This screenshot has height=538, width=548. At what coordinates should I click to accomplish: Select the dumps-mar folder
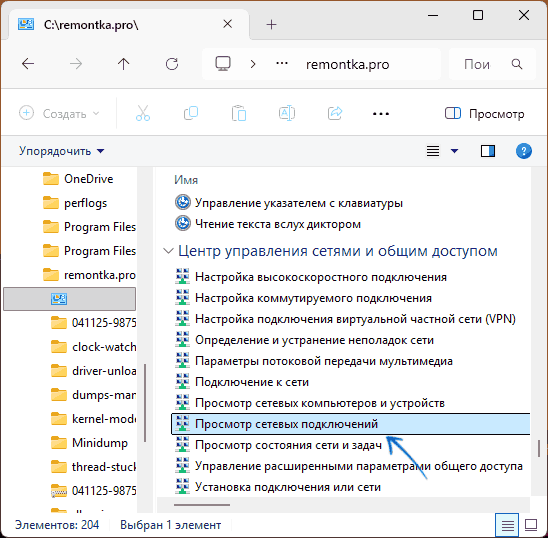click(93, 395)
